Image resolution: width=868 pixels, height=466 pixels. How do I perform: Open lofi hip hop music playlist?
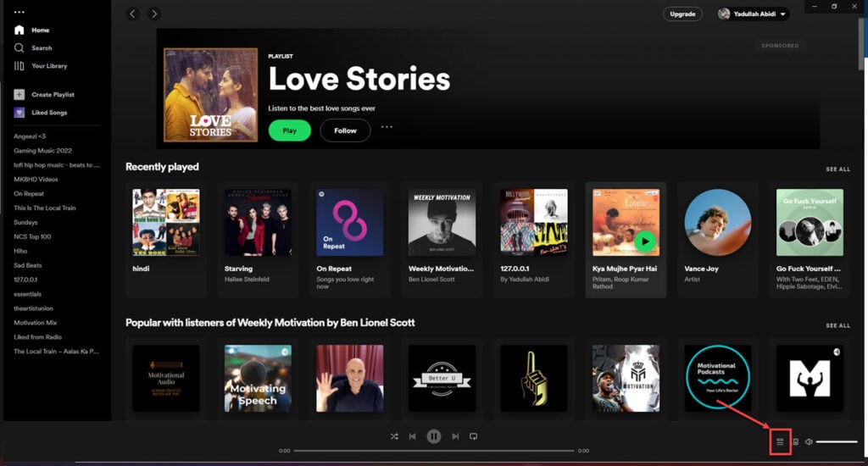coord(57,165)
